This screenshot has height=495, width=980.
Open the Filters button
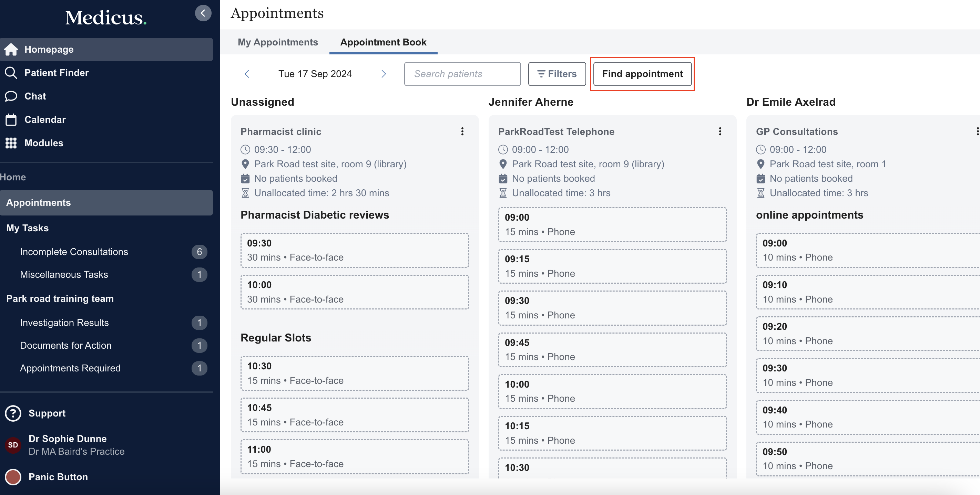click(557, 74)
